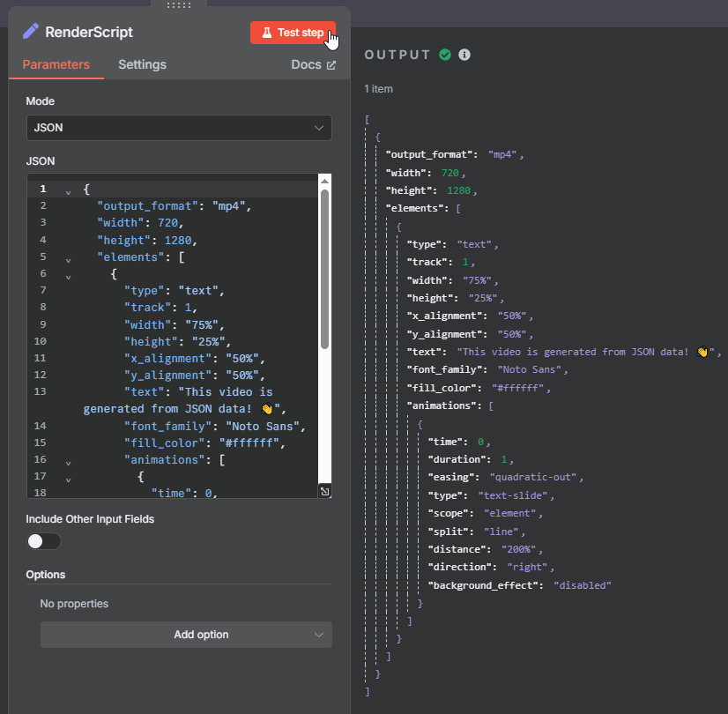Viewport: 728px width, 714px height.
Task: Collapse the elements array fold at line 5
Action: [x=68, y=260]
